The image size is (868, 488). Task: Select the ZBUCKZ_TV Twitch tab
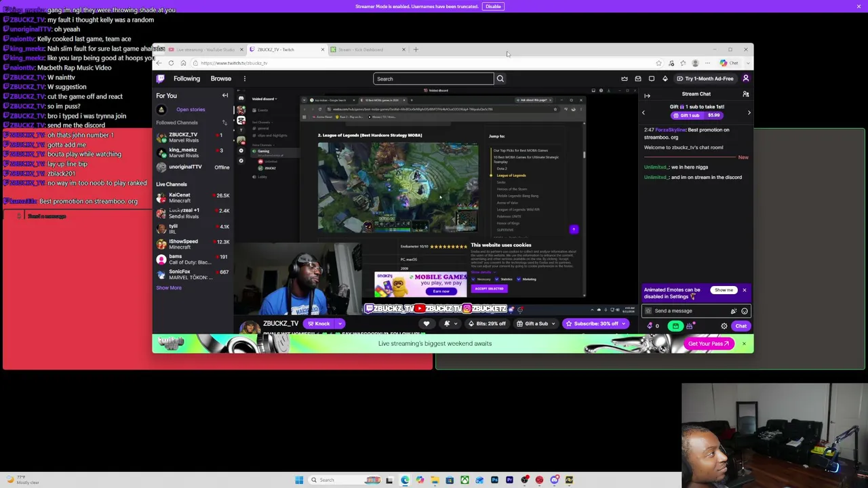287,49
